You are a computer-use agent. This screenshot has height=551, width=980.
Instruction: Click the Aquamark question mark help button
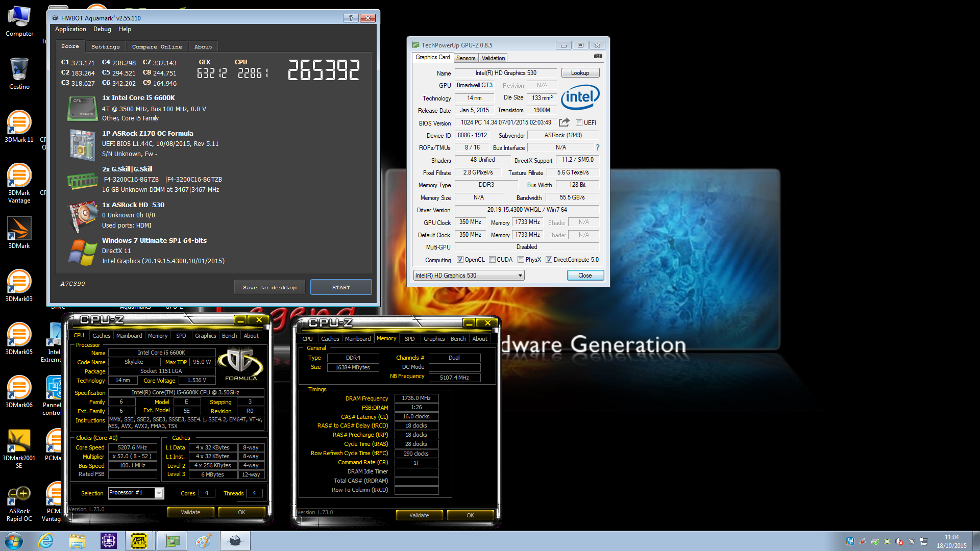(x=351, y=18)
